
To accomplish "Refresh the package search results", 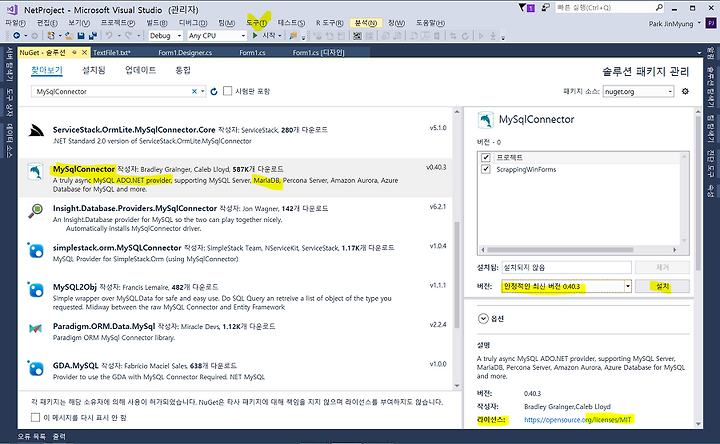I will pyautogui.click(x=214, y=92).
